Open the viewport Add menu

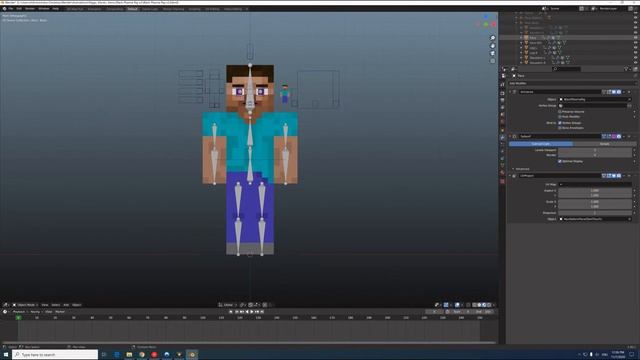point(66,305)
